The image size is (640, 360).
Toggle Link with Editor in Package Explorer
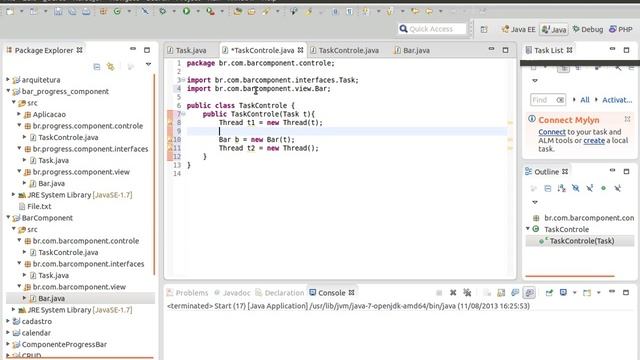[x=111, y=67]
